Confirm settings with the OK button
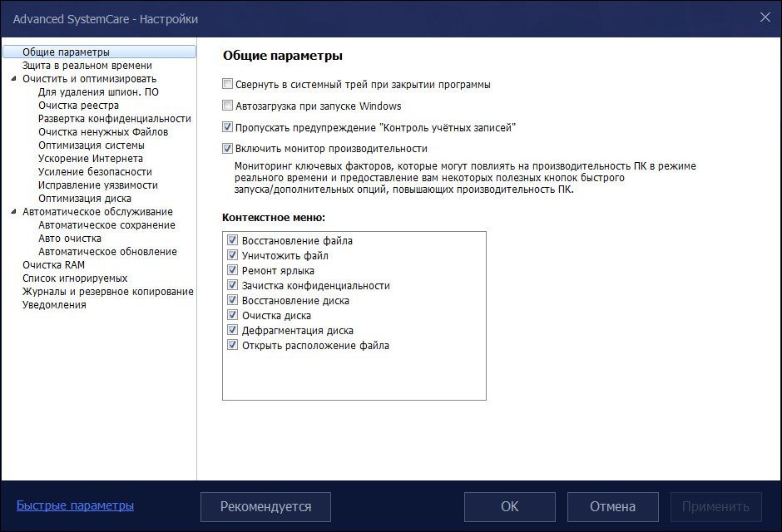Viewport: 782px width, 532px height. [x=509, y=506]
